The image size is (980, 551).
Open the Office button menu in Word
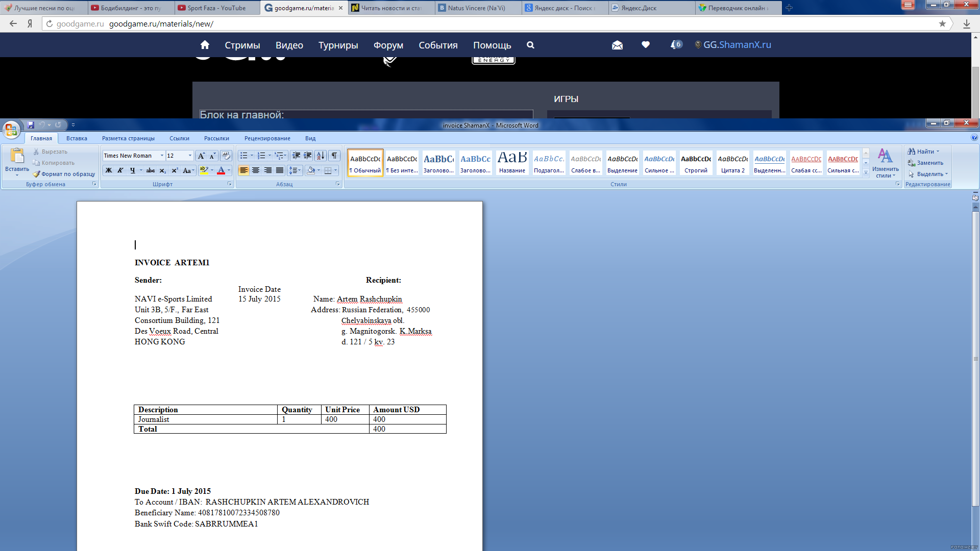11,130
